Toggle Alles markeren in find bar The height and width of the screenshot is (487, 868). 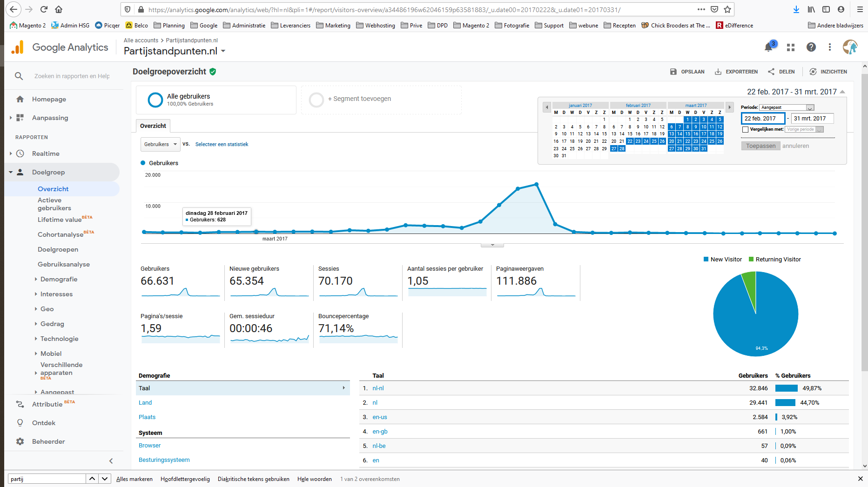pyautogui.click(x=135, y=479)
